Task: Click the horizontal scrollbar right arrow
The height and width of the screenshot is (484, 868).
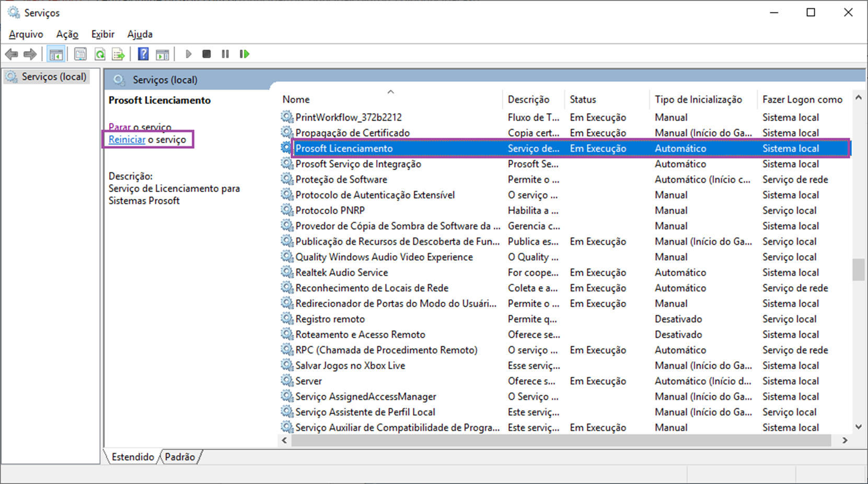Action: point(845,441)
